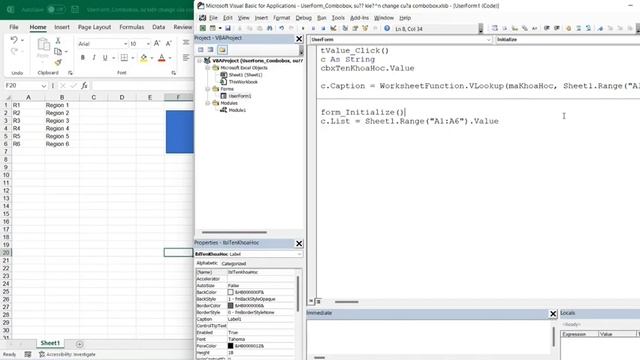This screenshot has height=360, width=640.
Task: Click the View Microsoft Excel icon in VBA toolbar
Action: tap(202, 28)
